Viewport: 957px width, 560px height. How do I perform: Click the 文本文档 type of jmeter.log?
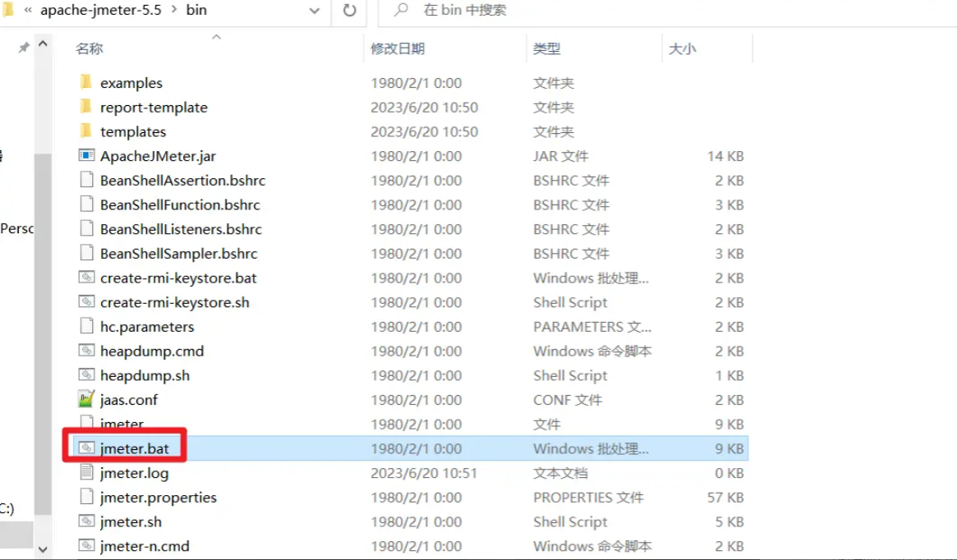click(560, 474)
